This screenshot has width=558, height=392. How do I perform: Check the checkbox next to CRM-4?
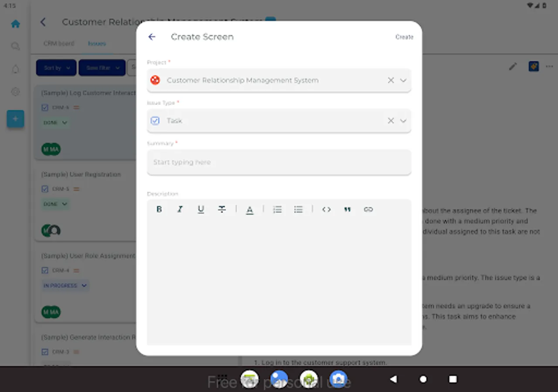point(45,270)
